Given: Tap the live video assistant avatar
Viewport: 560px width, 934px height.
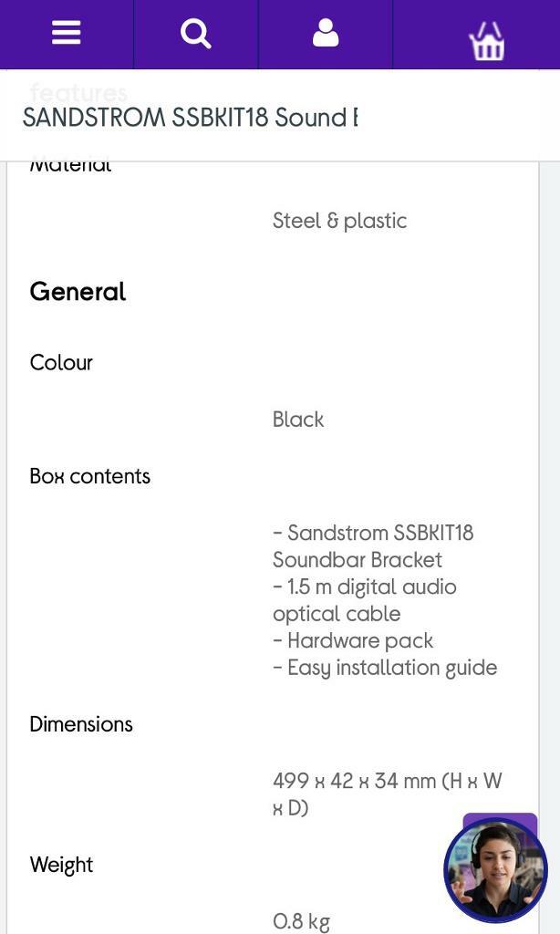Looking at the screenshot, I should coord(495,870).
